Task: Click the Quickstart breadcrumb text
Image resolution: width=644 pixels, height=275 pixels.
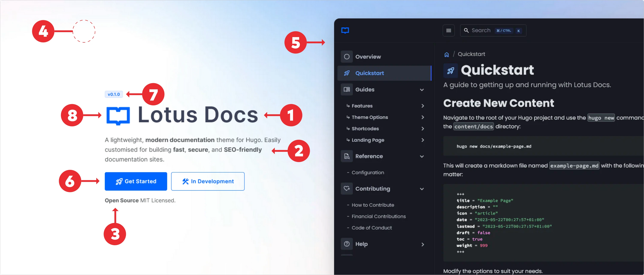Action: pos(471,54)
